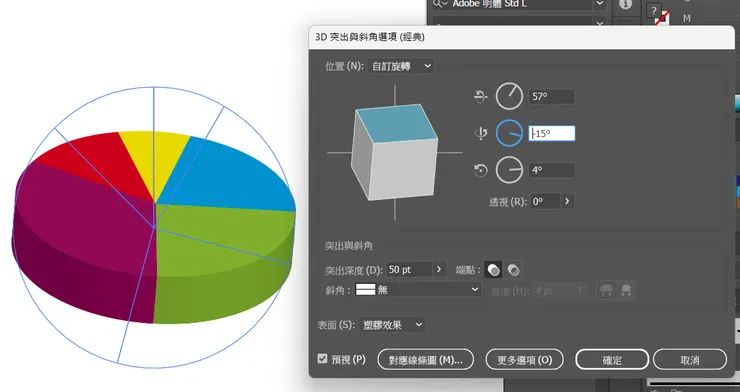This screenshot has width=740, height=392.
Task: Click the 更多選項 more options button
Action: 525,360
